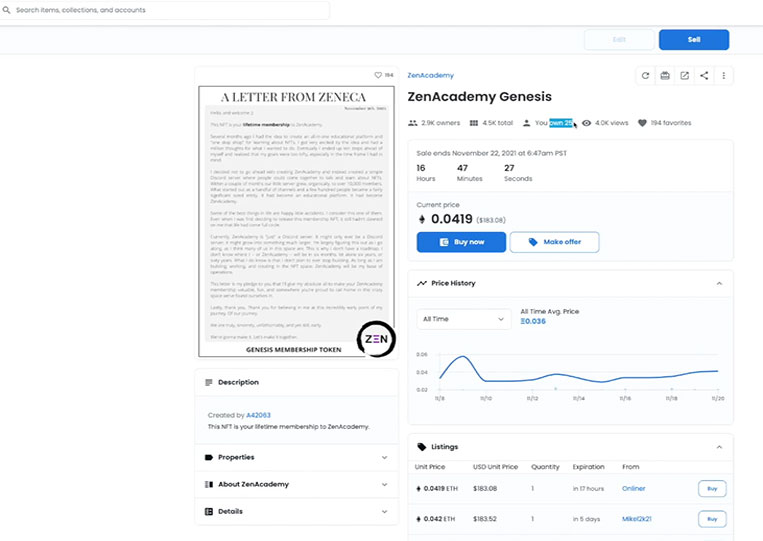Click the owners people icon
The height and width of the screenshot is (541, 763).
click(x=413, y=123)
